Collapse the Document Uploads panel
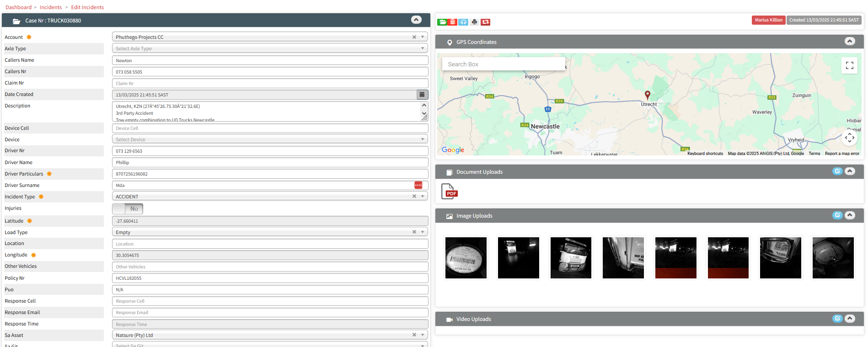 tap(850, 171)
